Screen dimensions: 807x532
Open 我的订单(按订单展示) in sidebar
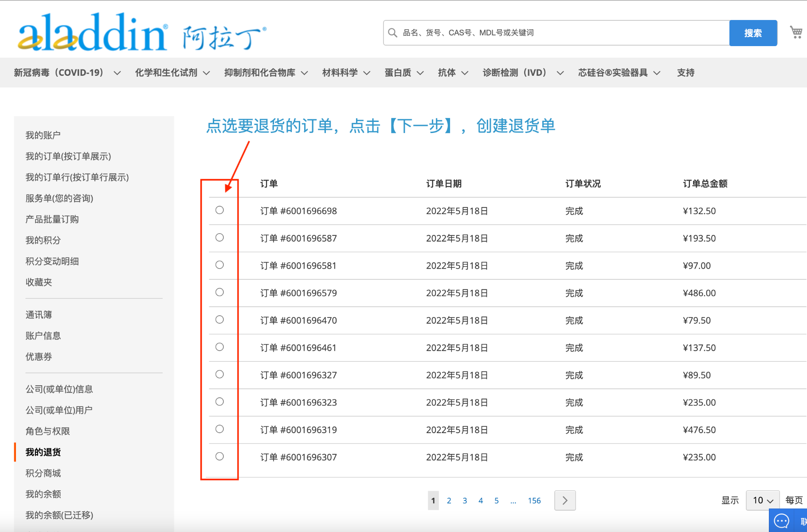pos(68,156)
